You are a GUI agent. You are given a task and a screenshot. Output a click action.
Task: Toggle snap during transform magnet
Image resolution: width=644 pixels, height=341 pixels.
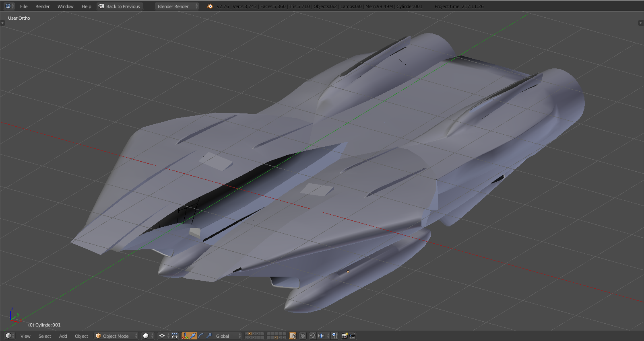point(312,336)
